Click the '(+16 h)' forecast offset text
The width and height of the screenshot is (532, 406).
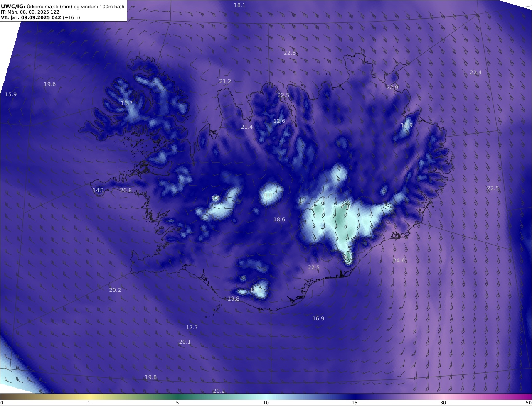click(x=71, y=18)
